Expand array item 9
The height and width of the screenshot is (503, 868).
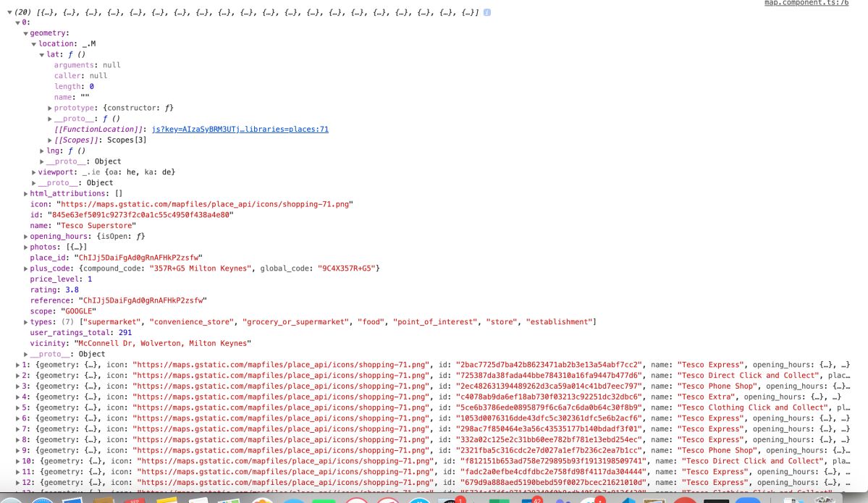click(17, 451)
